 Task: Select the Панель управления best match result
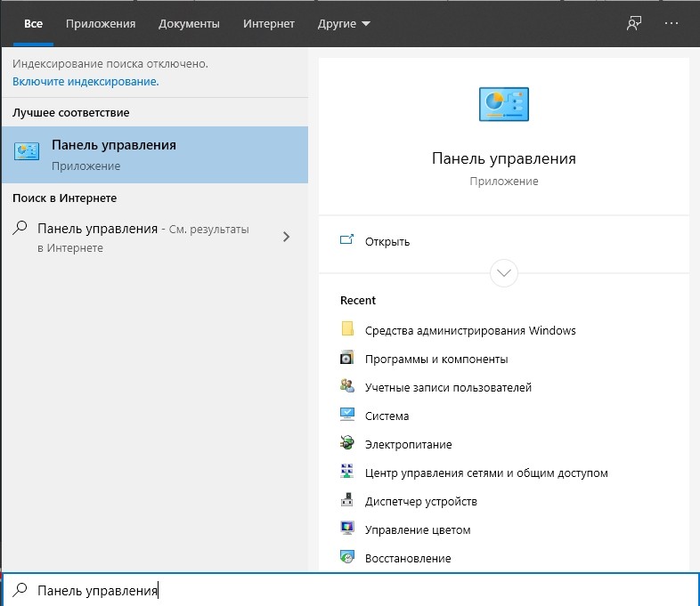click(x=155, y=155)
